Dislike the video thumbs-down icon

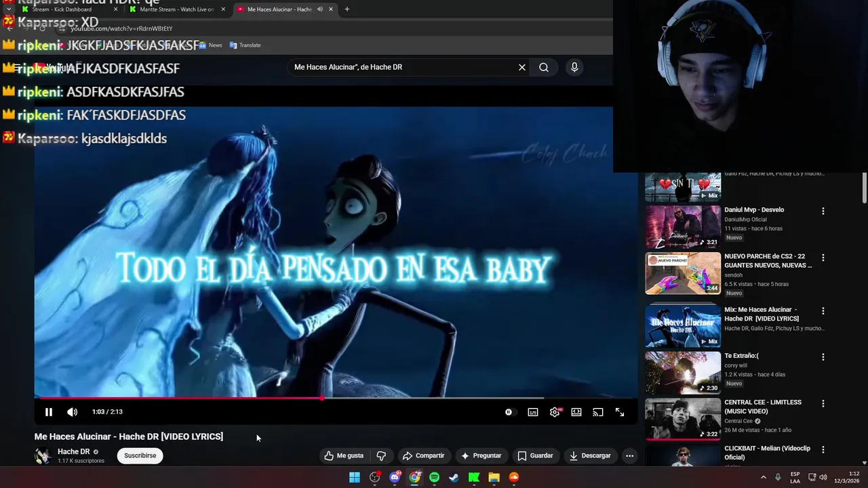[x=381, y=455]
